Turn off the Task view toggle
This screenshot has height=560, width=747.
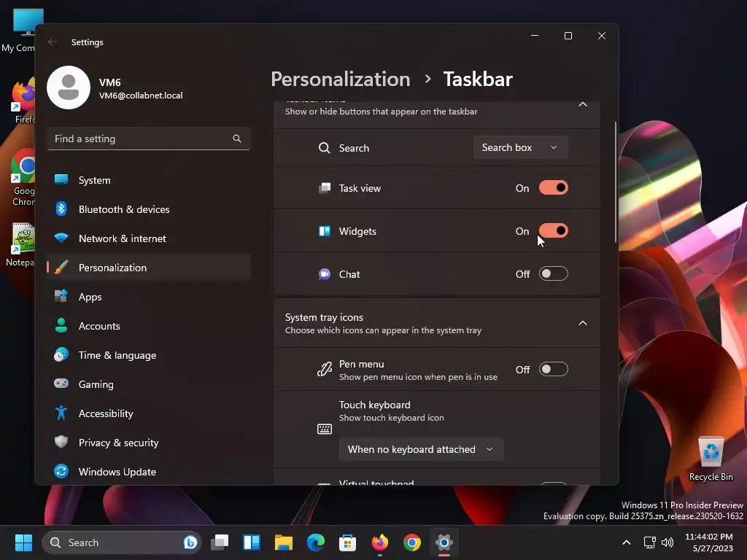pyautogui.click(x=553, y=187)
